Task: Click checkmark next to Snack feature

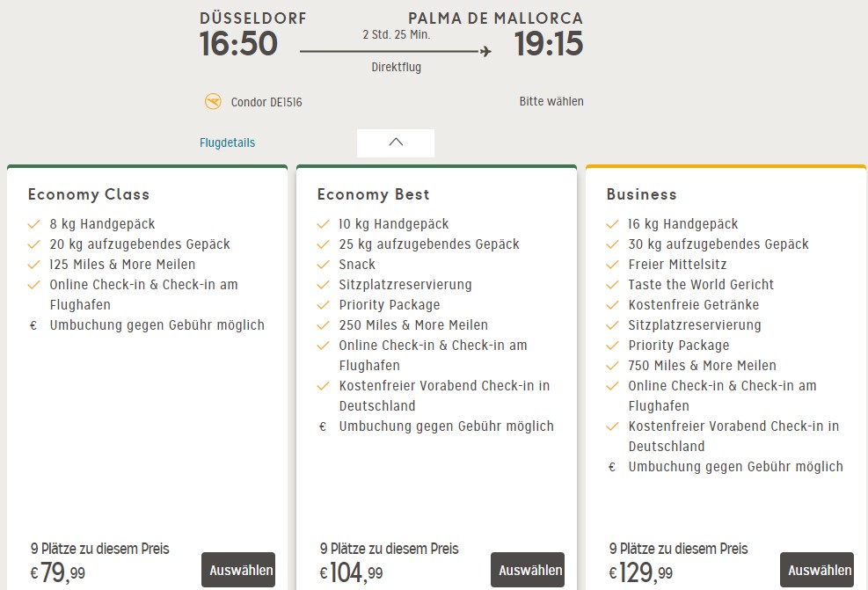Action: pyautogui.click(x=324, y=265)
